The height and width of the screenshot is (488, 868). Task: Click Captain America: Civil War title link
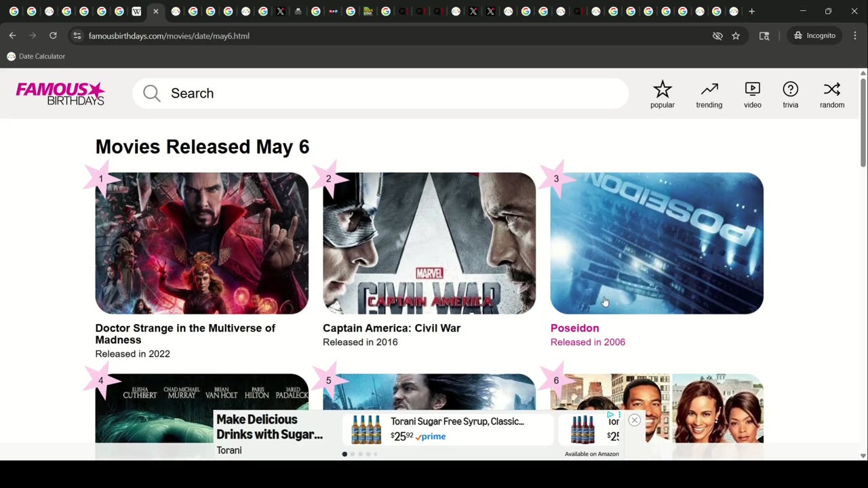391,328
